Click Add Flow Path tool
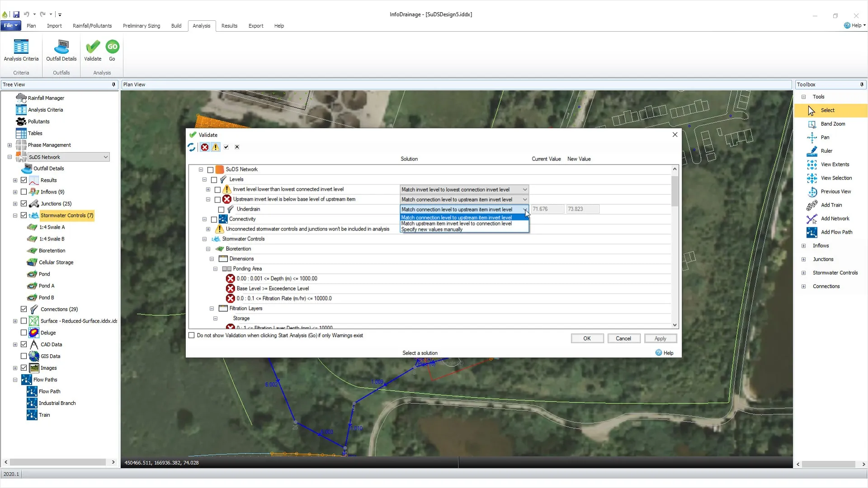868x488 pixels. tap(836, 232)
